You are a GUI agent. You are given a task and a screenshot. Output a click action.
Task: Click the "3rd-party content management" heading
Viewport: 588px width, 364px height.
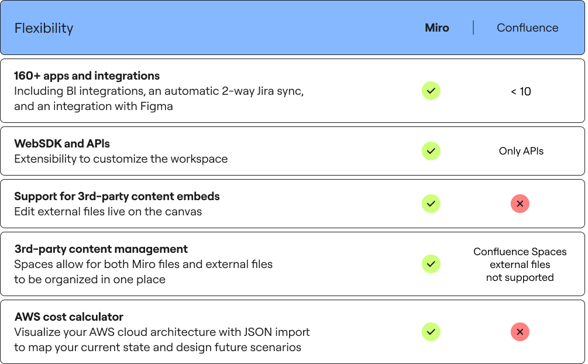click(x=101, y=249)
